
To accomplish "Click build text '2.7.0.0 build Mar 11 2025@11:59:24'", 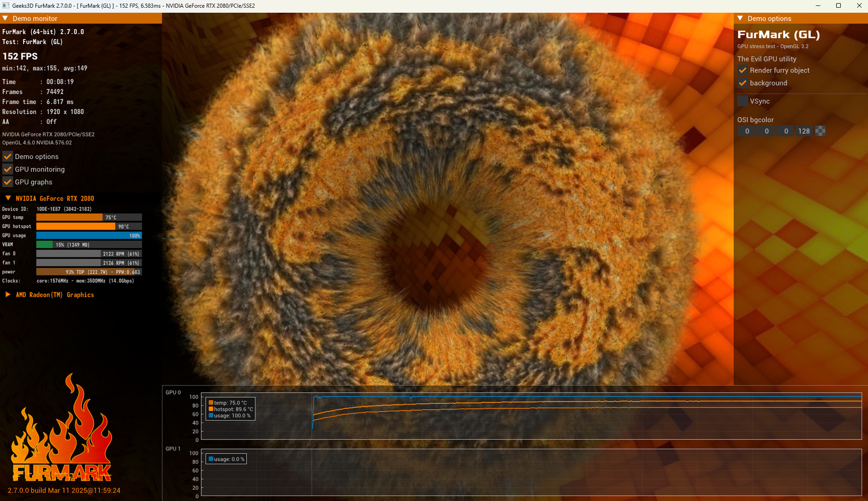I will (x=64, y=491).
